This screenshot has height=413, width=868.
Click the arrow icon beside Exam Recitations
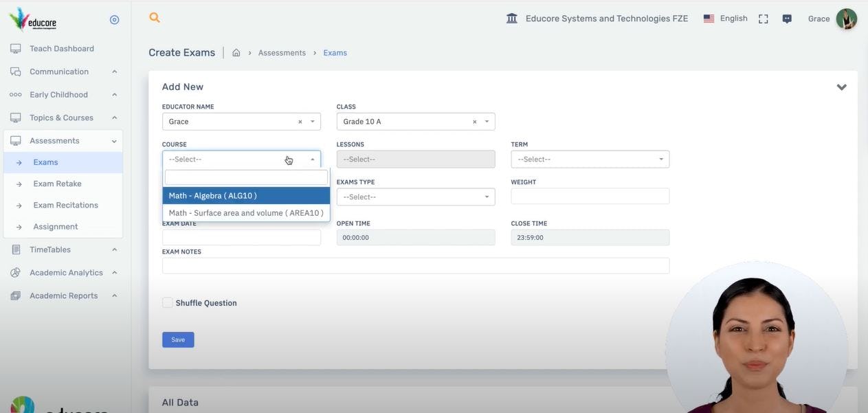[x=19, y=205]
